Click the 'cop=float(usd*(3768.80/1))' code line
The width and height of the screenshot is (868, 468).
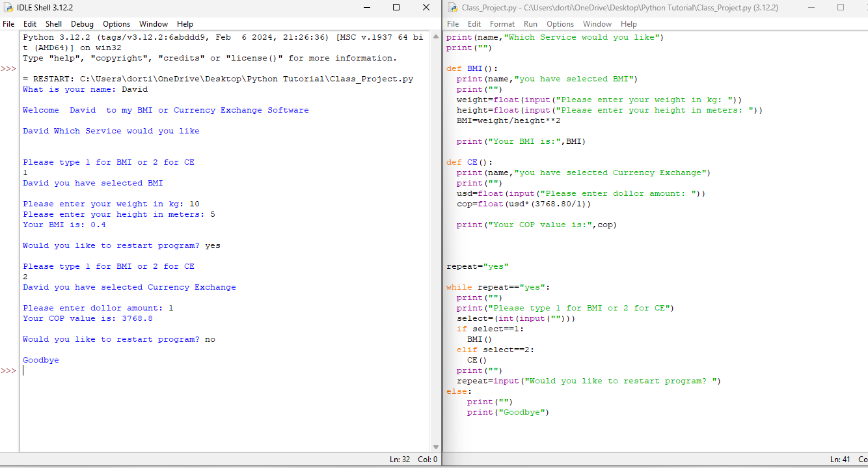(524, 204)
